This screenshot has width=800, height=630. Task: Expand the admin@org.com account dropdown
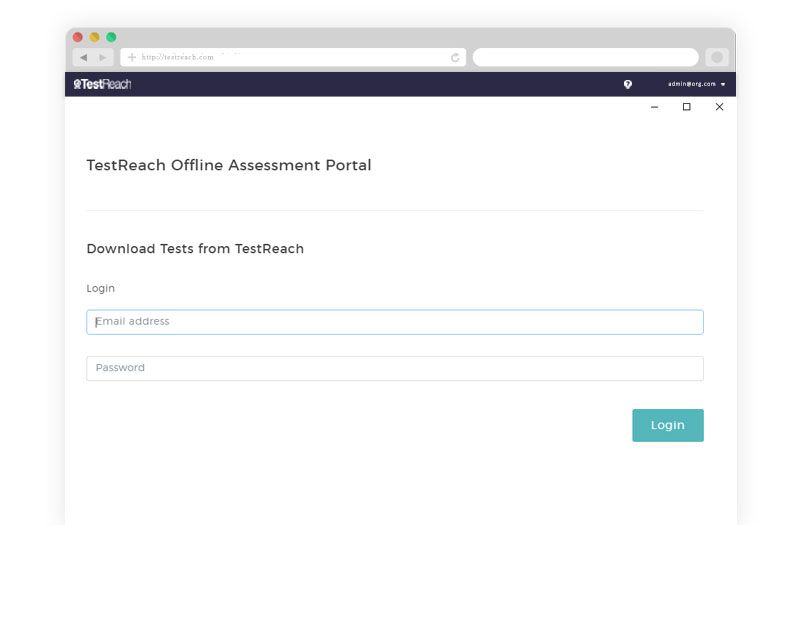pos(696,84)
